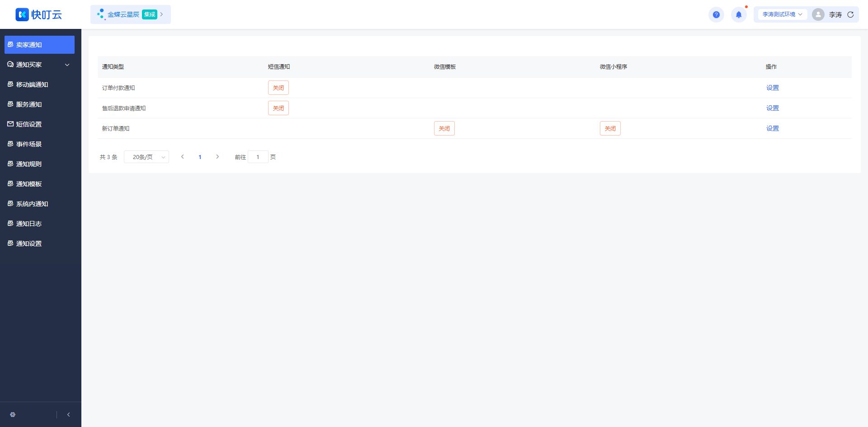The height and width of the screenshot is (427, 868).
Task: Click the 集成 badge
Action: click(x=150, y=14)
